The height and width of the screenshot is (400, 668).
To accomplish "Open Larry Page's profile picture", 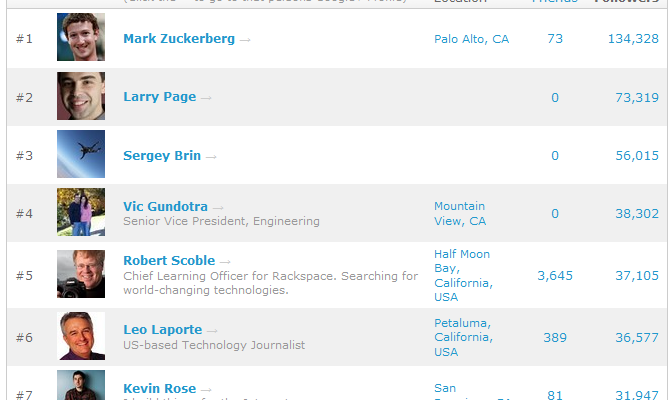I will (x=81, y=96).
